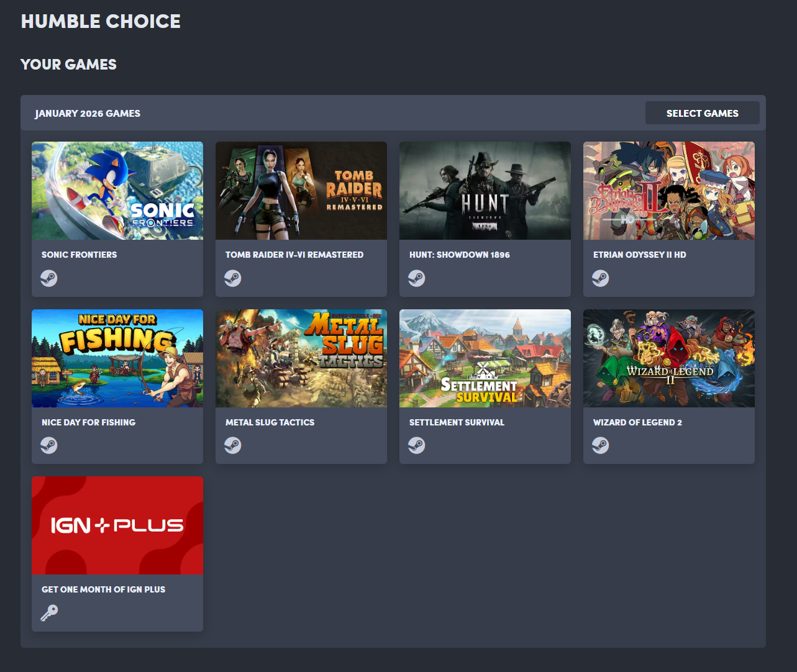The image size is (797, 672).
Task: Click the Steam icon under Wizard of Legend 2
Action: (x=601, y=445)
